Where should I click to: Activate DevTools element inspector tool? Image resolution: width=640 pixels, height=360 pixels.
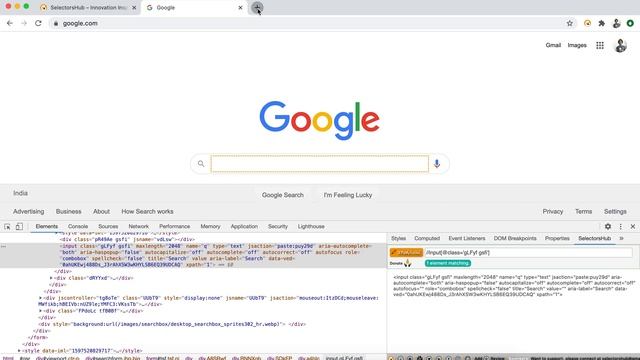click(7, 227)
